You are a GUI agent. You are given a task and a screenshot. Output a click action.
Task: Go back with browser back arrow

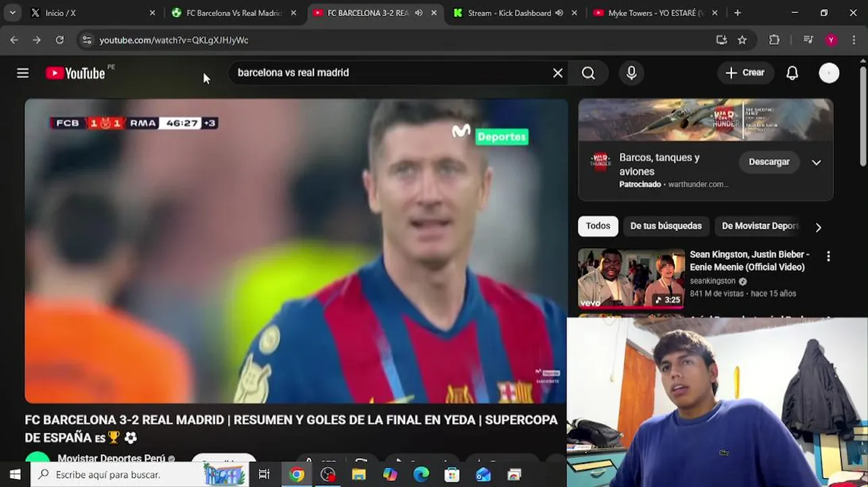(x=14, y=40)
